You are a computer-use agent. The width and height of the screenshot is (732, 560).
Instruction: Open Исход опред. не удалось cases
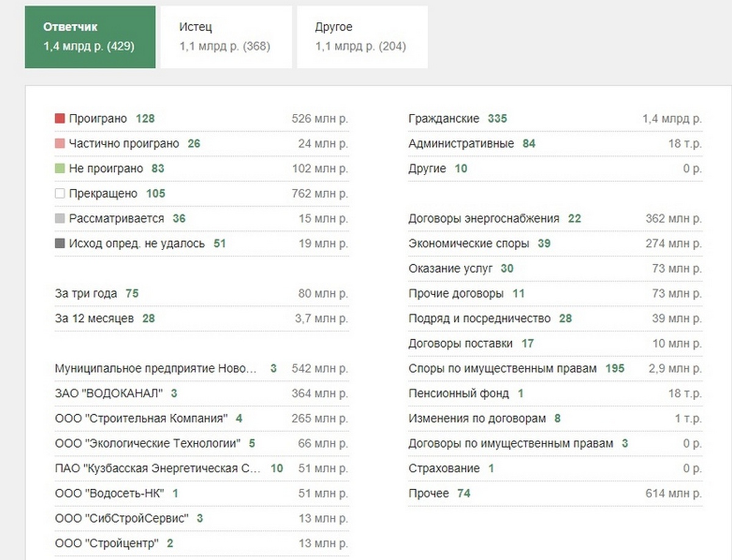coord(137,243)
